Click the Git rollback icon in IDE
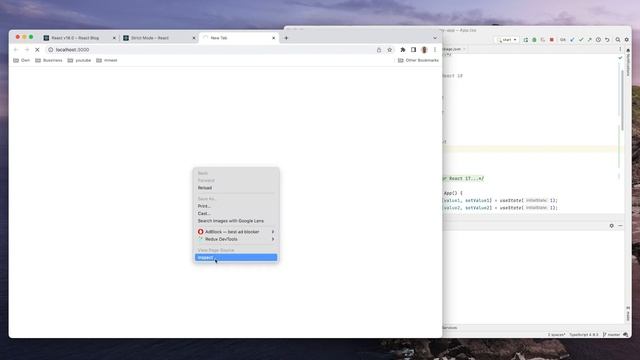Image resolution: width=640 pixels, height=360 pixels. pyautogui.click(x=607, y=40)
